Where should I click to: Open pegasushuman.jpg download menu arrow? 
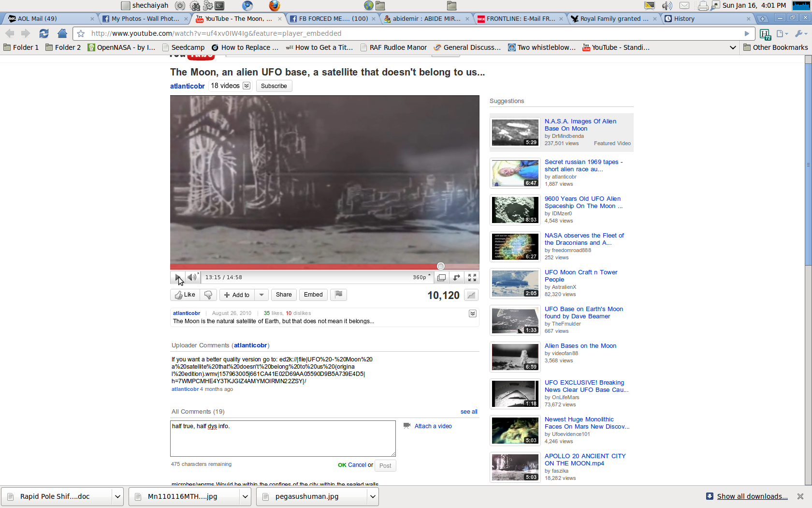373,497
